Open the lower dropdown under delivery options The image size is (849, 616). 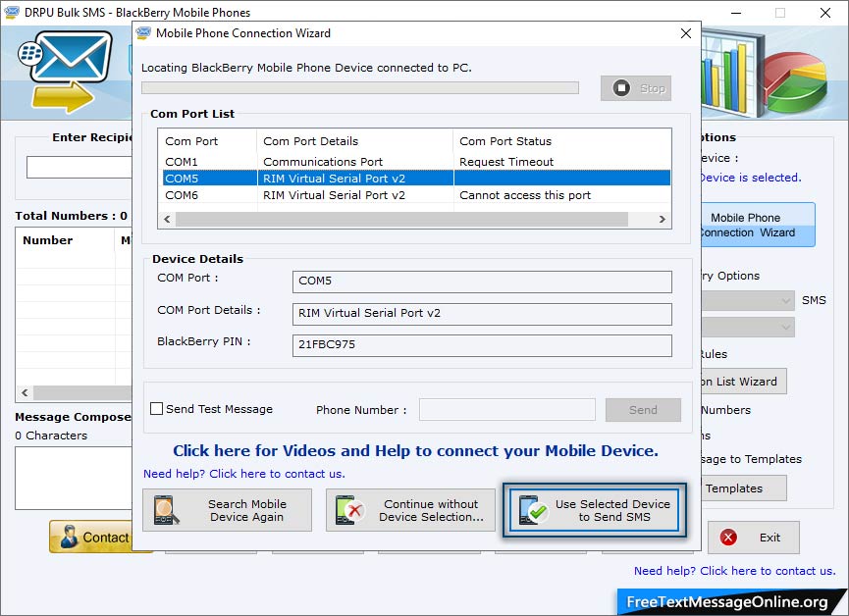point(748,327)
